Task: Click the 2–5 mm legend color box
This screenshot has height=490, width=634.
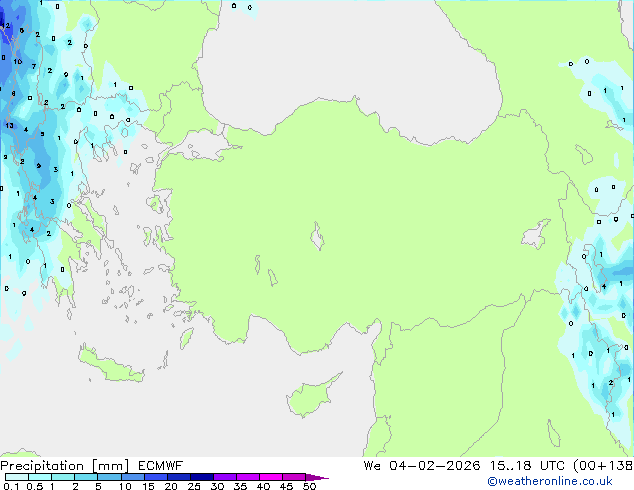Action: (x=86, y=477)
